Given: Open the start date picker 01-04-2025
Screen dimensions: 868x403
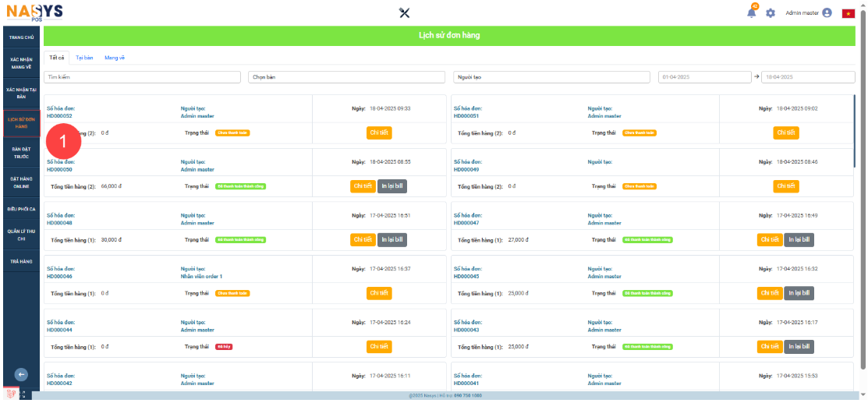Looking at the screenshot, I should [704, 77].
